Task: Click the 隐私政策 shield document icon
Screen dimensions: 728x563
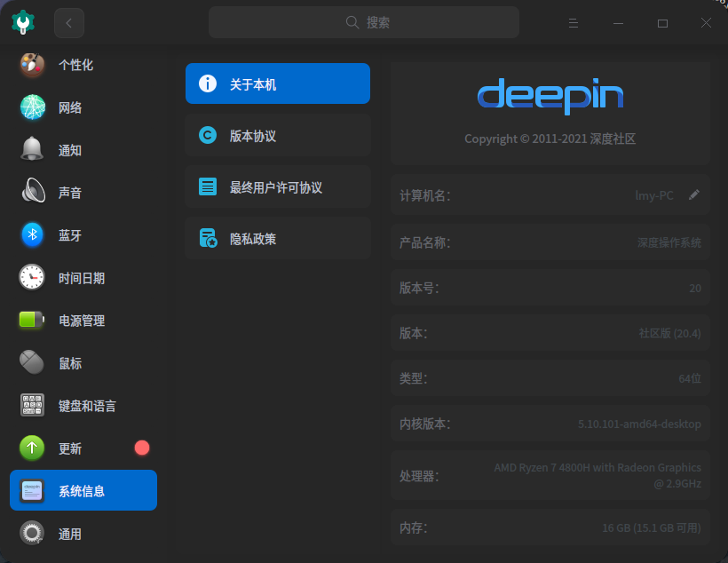Action: click(208, 238)
